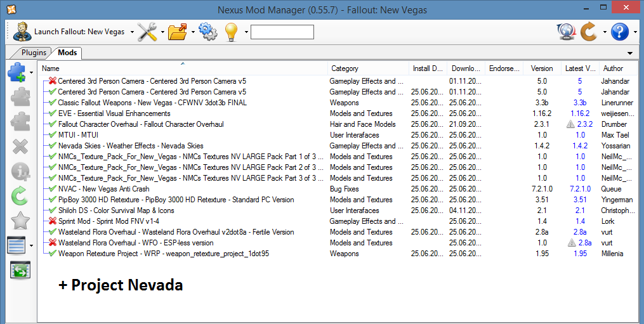
Task: Sort by the Download Date column header
Action: [x=466, y=68]
